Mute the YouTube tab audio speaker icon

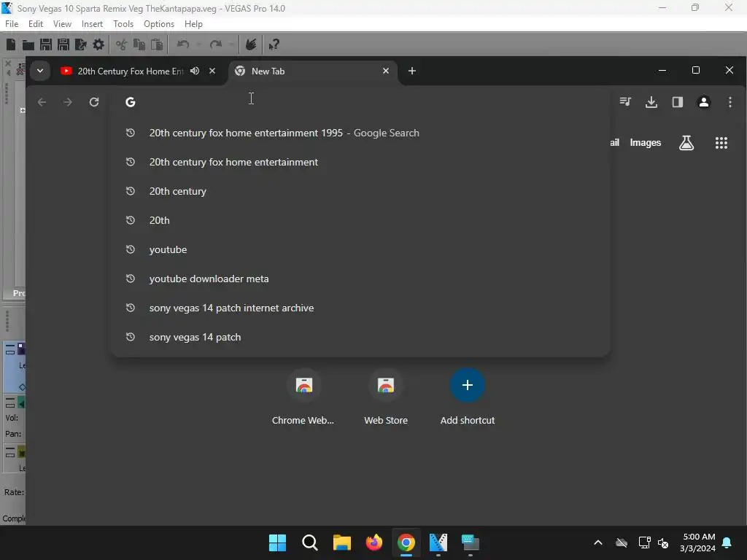click(x=194, y=71)
